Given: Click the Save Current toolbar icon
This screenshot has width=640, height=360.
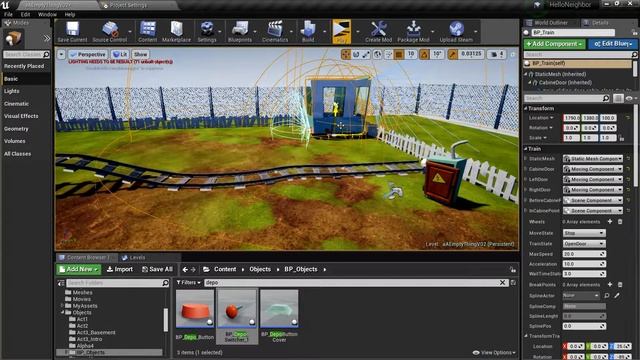Looking at the screenshot, I should pos(72,32).
